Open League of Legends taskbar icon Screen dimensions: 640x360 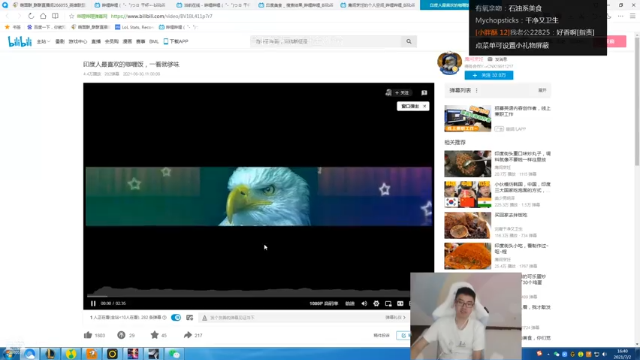[x=50, y=353]
